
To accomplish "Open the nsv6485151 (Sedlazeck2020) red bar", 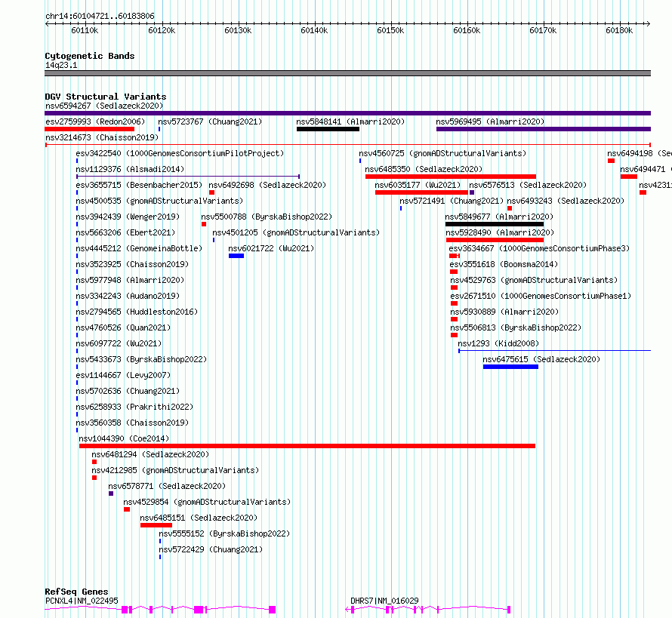I will click(156, 525).
